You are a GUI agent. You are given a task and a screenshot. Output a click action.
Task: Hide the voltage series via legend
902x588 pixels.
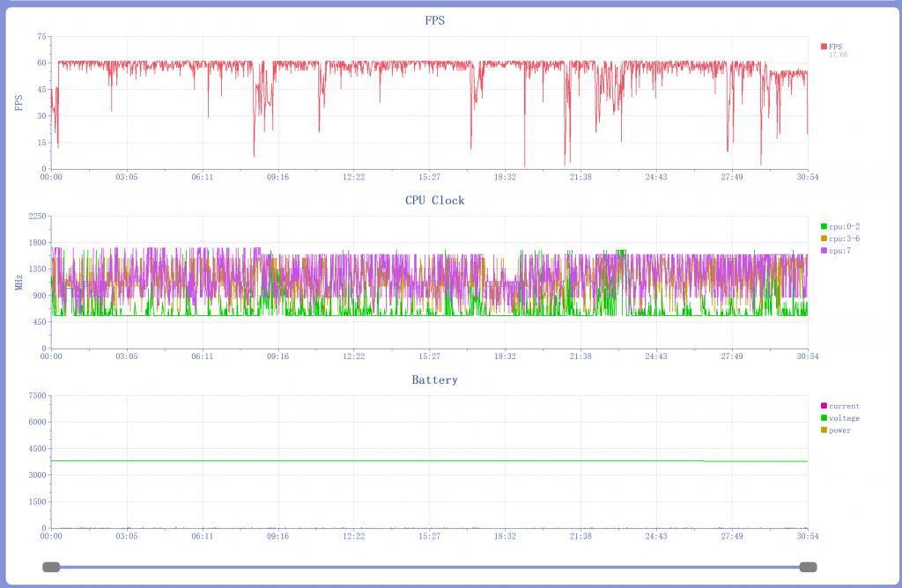click(844, 418)
